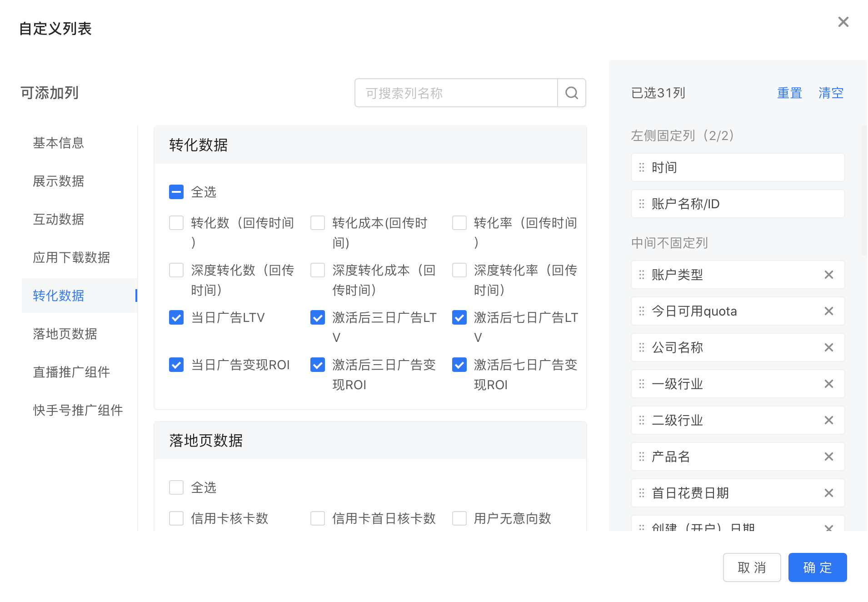Check 深度转化成本（回传时间）checkbox
This screenshot has height=602, width=868.
pos(318,270)
